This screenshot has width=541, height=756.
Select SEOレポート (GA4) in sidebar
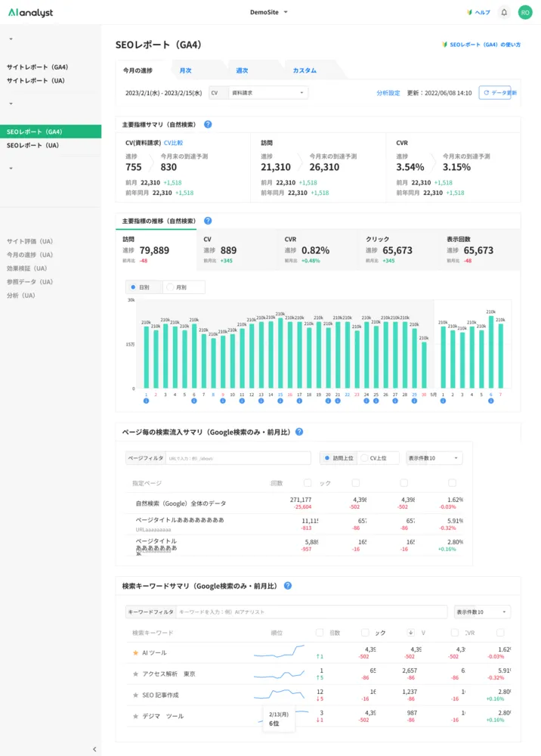tap(51, 132)
